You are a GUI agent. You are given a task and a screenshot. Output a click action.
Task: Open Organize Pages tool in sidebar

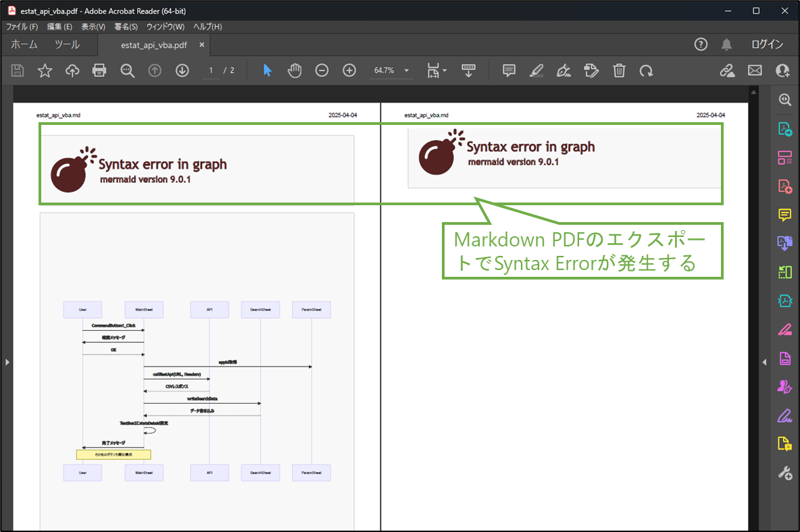click(x=785, y=157)
